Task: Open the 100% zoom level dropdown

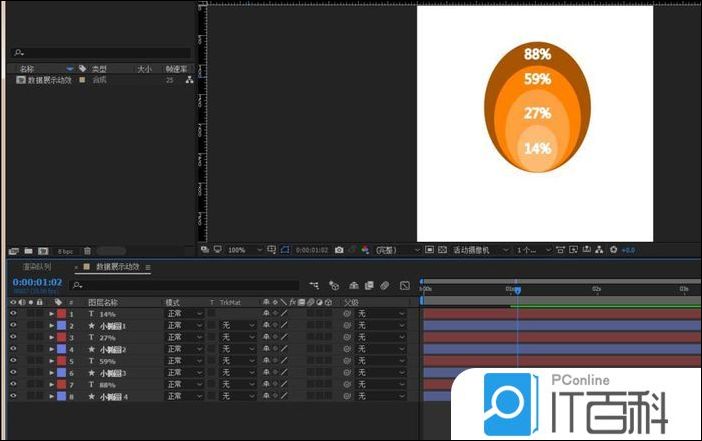Action: (x=240, y=249)
